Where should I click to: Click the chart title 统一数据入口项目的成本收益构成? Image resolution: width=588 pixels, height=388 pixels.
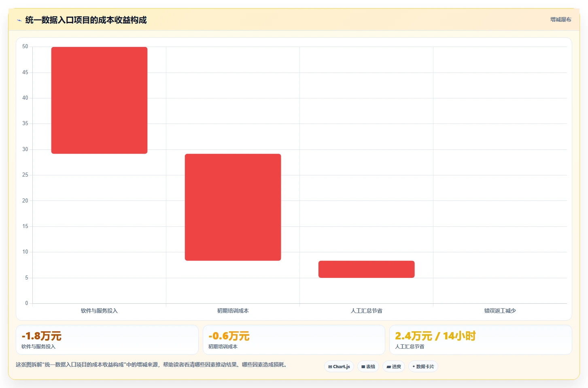click(x=86, y=20)
